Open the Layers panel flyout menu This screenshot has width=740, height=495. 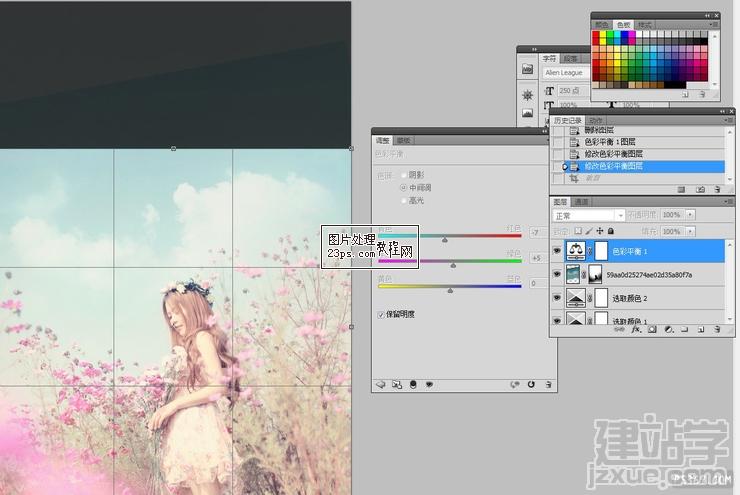tap(729, 201)
